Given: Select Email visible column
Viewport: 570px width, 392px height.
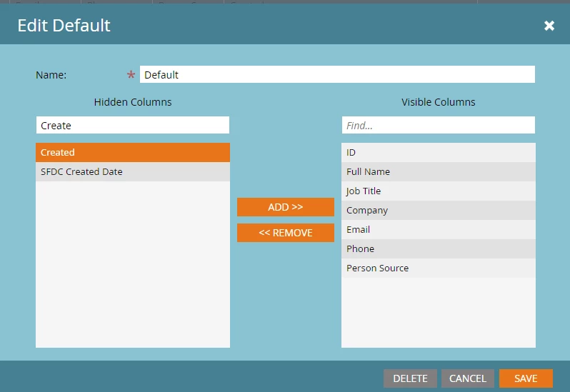Looking at the screenshot, I should pyautogui.click(x=438, y=229).
